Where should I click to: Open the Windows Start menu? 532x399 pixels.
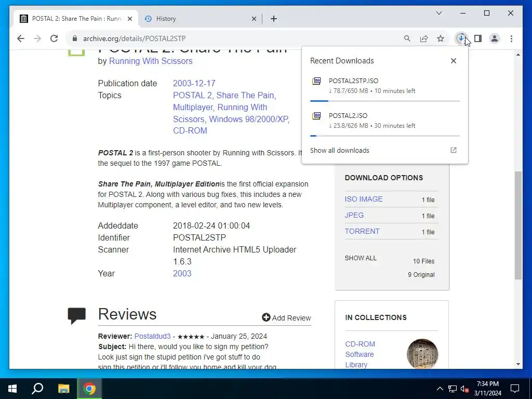click(12, 389)
